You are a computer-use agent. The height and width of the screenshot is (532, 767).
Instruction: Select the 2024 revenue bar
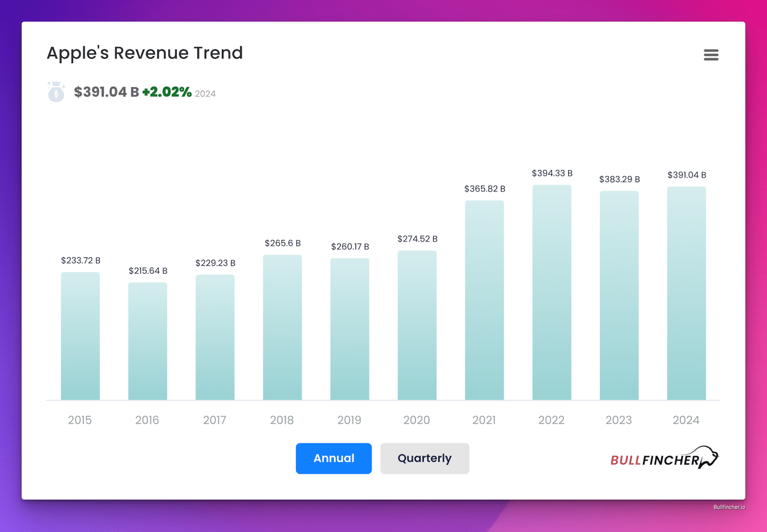click(x=686, y=293)
